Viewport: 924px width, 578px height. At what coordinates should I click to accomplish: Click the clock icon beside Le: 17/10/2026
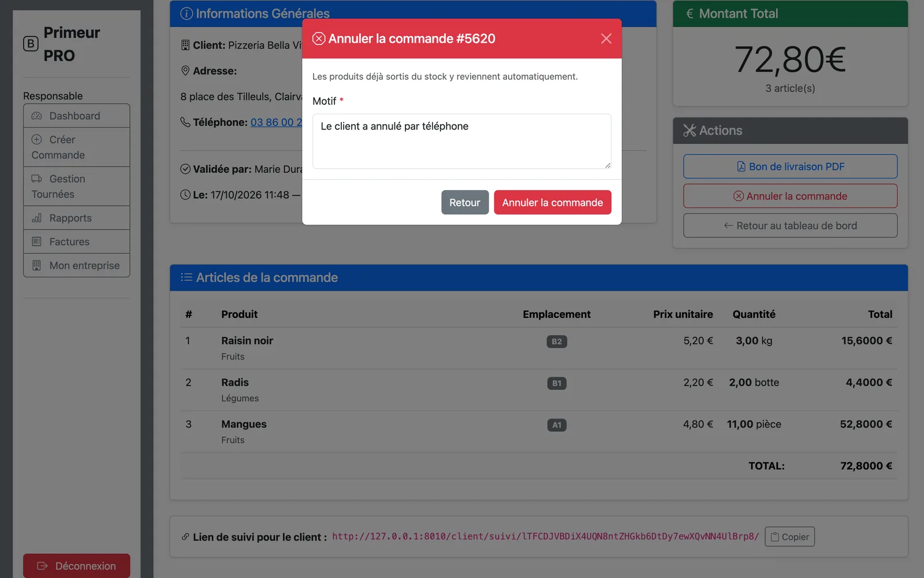(185, 195)
